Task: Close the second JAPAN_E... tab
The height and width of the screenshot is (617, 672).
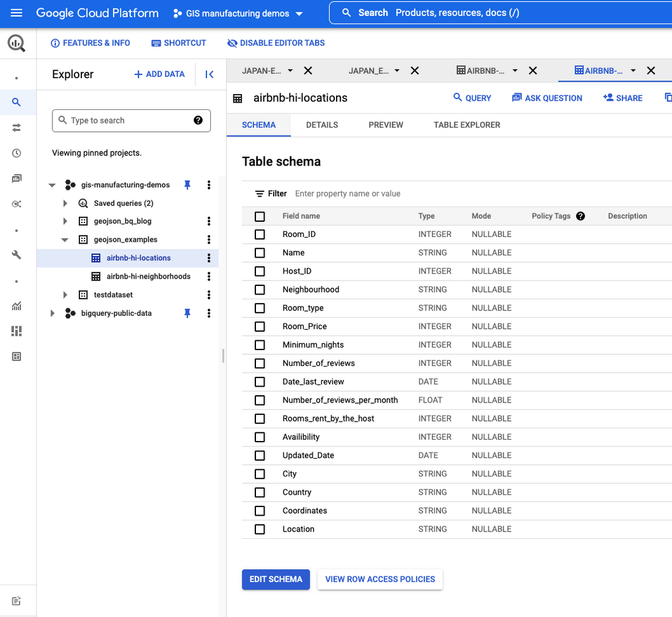Action: (x=414, y=71)
